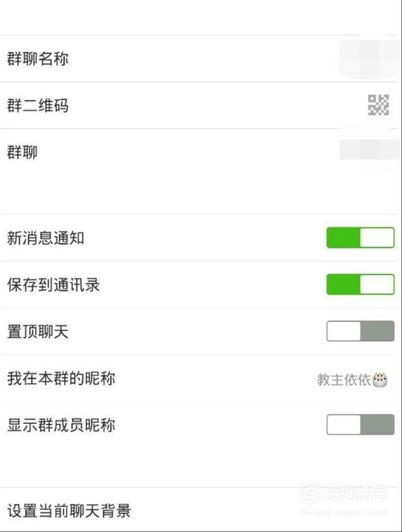Turn on 显示群成员昵称 toggle
This screenshot has height=532, width=402.
(x=360, y=425)
